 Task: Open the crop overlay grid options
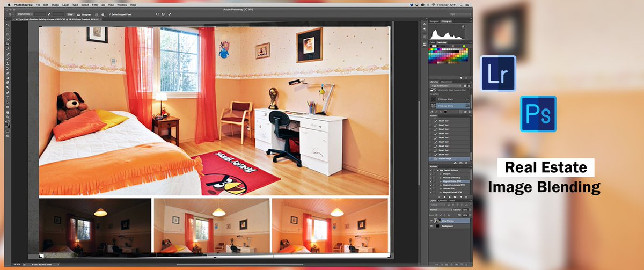(97, 14)
